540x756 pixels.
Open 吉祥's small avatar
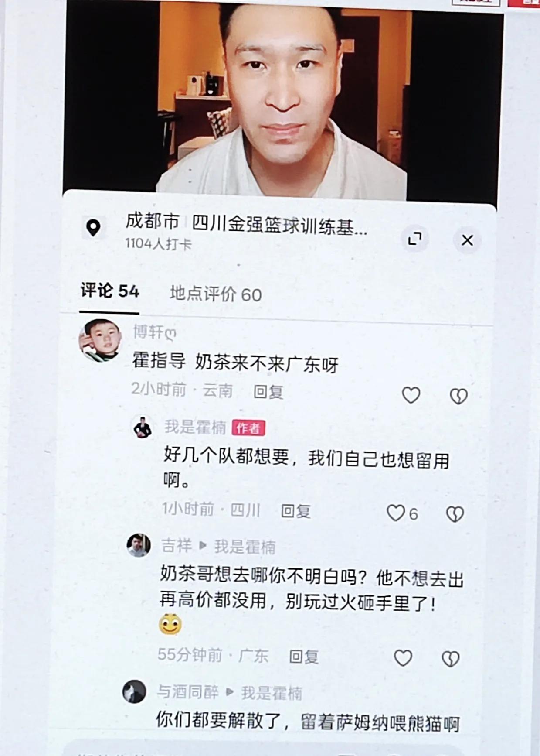tap(139, 545)
